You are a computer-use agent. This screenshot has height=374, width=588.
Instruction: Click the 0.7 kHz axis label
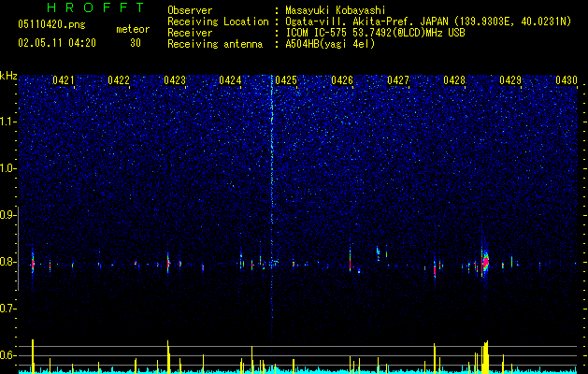7,309
